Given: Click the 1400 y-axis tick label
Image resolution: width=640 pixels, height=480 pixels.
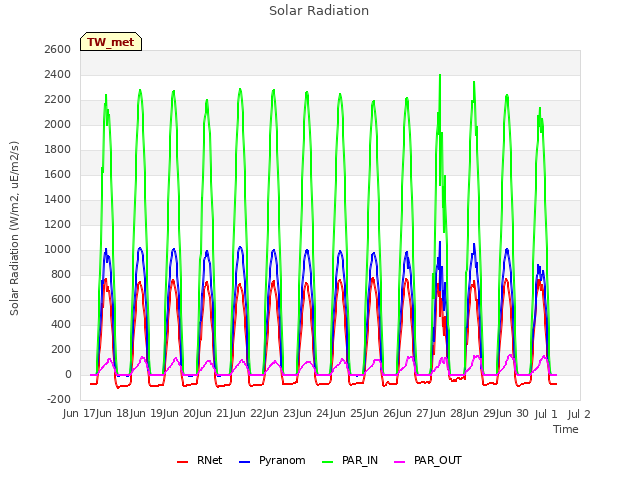Looking at the screenshot, I should point(58,200).
